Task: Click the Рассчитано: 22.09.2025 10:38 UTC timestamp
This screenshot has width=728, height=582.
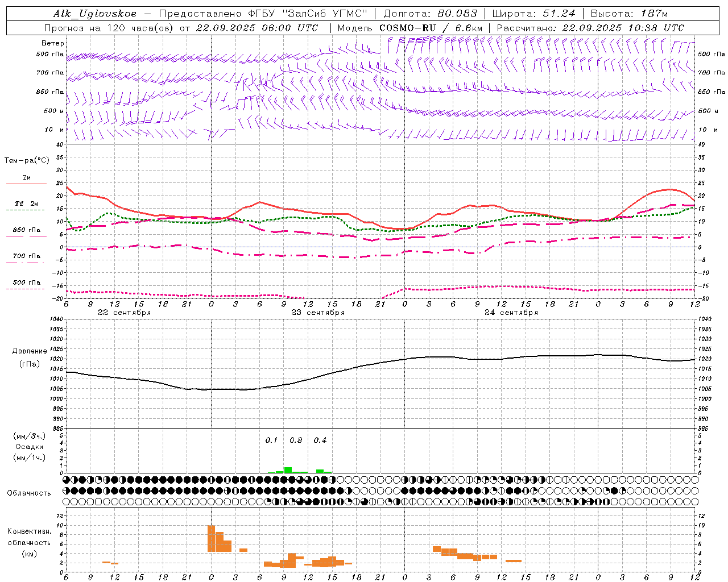Action: coord(590,28)
